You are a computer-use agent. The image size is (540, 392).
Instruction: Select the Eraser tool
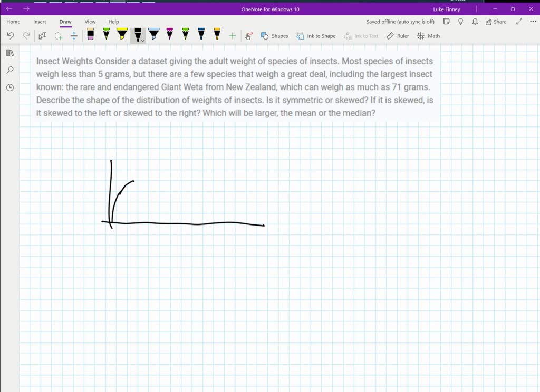[x=90, y=35]
